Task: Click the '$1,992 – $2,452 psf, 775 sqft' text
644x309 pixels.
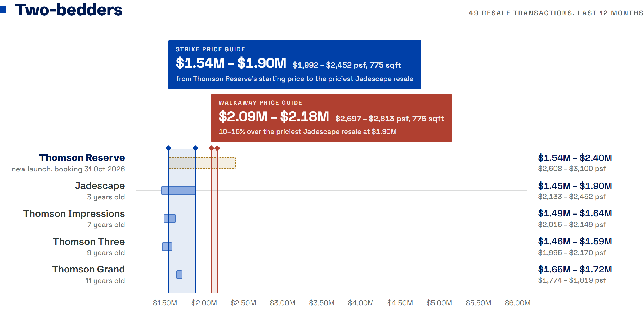Action: 347,65
